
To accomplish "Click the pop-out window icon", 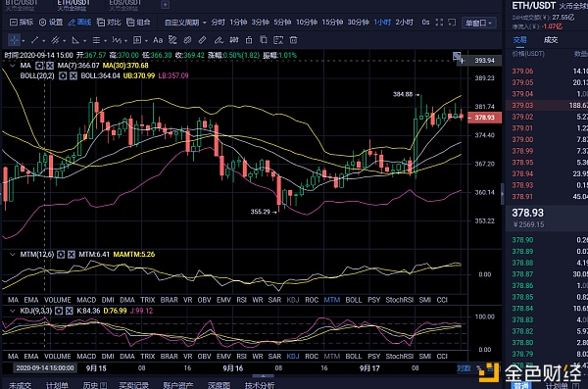I will coord(452,23).
